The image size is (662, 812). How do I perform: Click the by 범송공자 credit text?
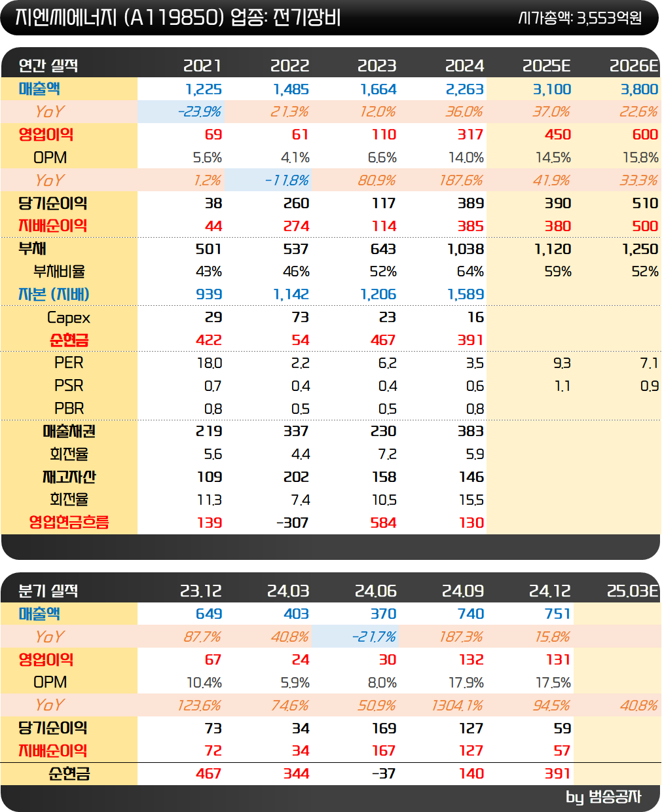click(604, 797)
